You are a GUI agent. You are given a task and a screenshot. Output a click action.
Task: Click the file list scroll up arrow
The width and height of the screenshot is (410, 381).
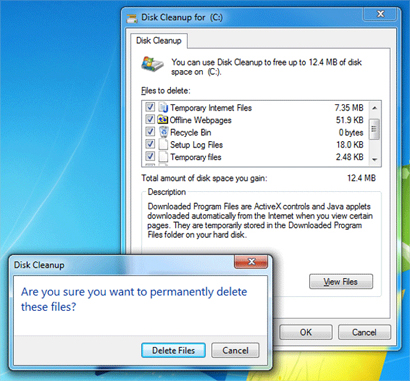pos(375,108)
